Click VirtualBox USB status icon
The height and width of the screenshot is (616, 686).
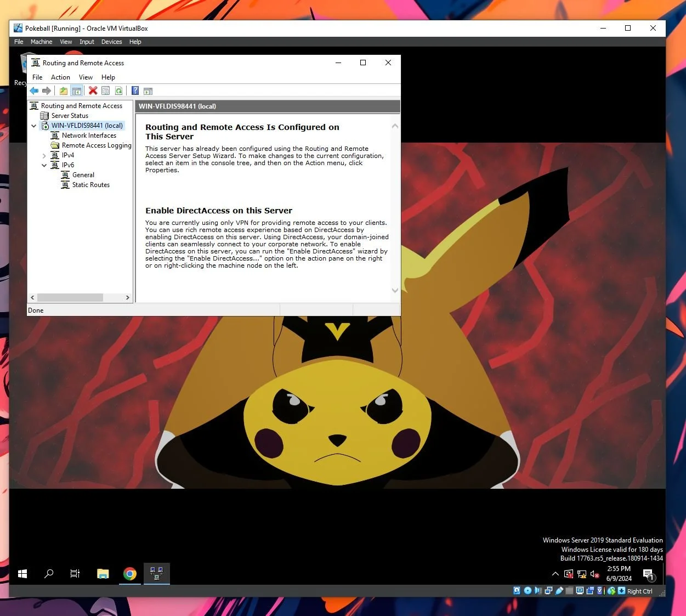click(559, 591)
